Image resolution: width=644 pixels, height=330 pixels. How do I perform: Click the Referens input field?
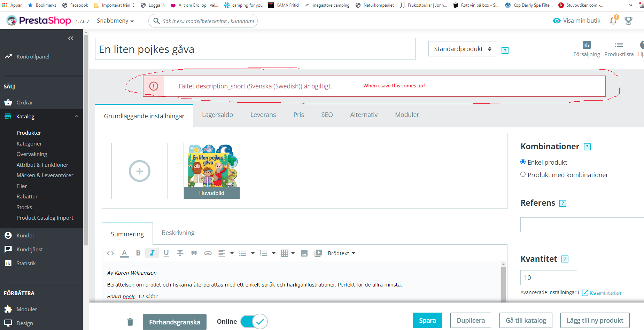tap(582, 225)
